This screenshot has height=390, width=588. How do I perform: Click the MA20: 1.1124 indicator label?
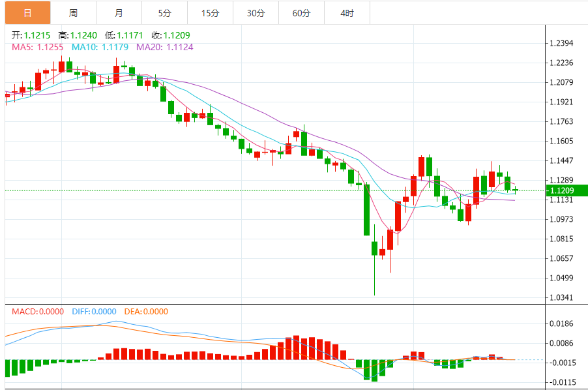pyautogui.click(x=165, y=47)
